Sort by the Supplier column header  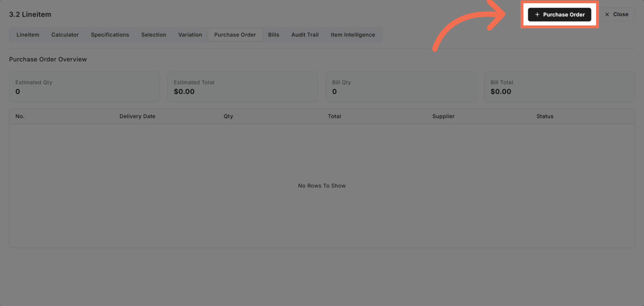443,116
